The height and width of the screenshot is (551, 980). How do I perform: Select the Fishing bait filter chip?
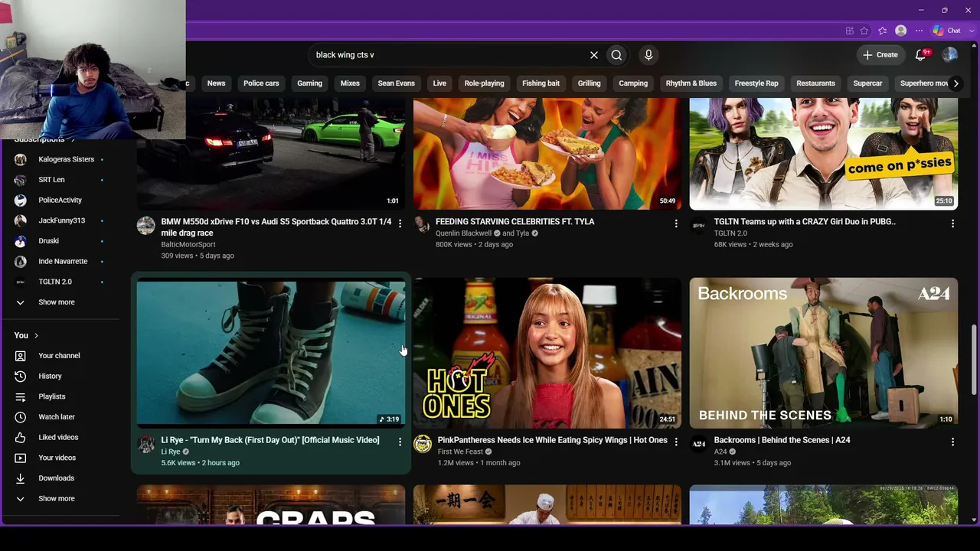pyautogui.click(x=541, y=83)
